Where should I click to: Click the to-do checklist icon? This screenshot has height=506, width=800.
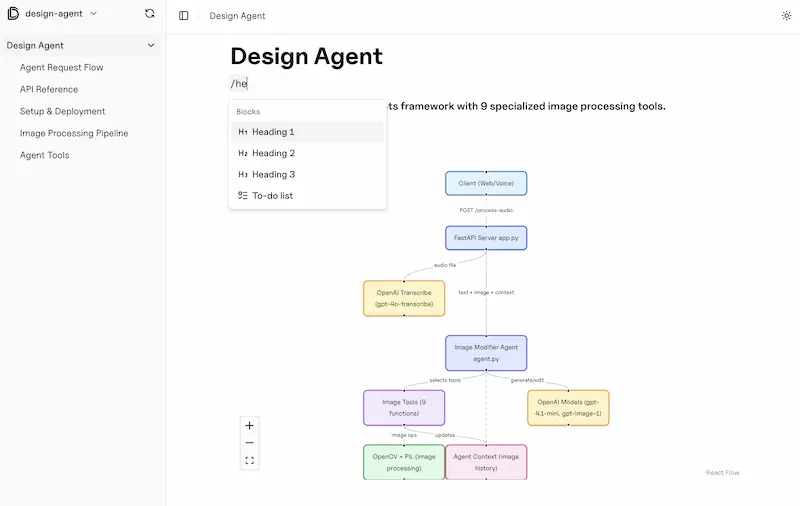click(243, 195)
